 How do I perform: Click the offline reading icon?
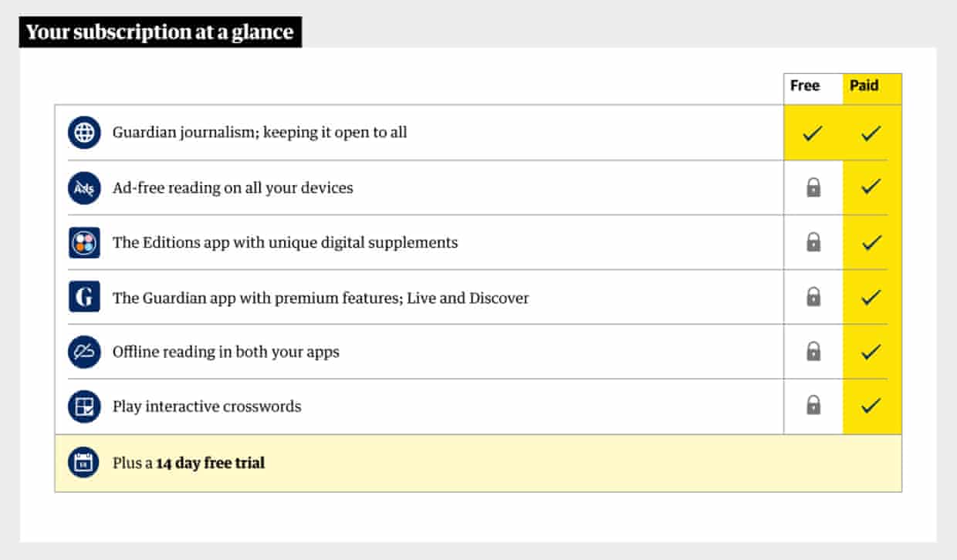coord(84,352)
